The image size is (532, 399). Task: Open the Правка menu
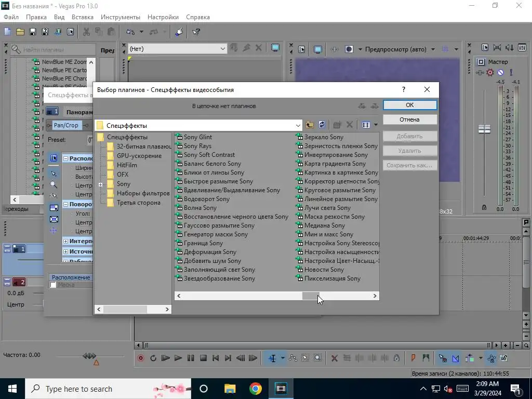(x=36, y=17)
